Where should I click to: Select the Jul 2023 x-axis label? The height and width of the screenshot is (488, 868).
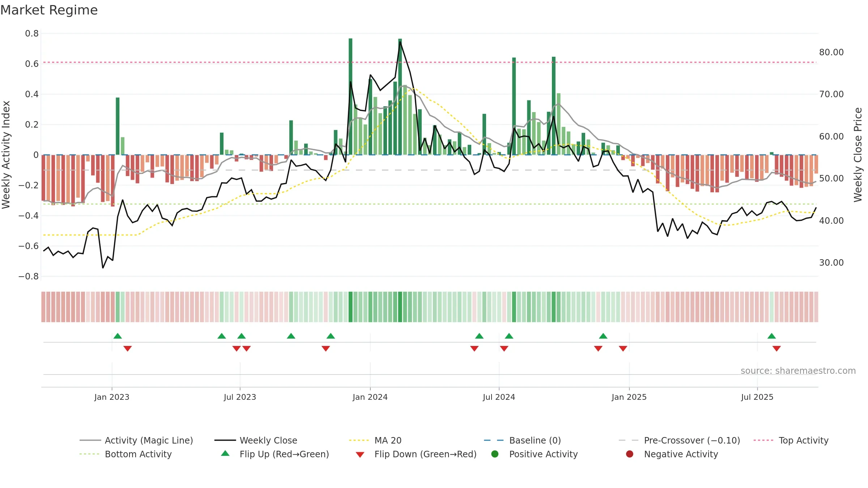tap(240, 397)
